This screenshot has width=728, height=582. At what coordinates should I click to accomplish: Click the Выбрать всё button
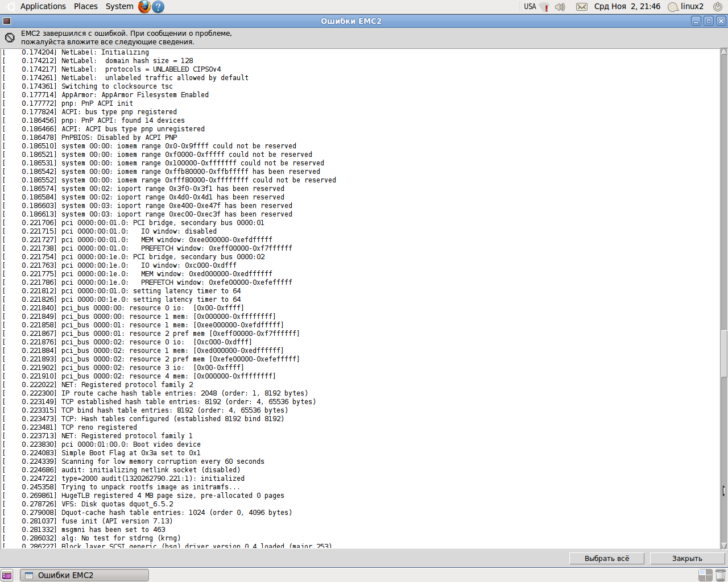click(607, 559)
